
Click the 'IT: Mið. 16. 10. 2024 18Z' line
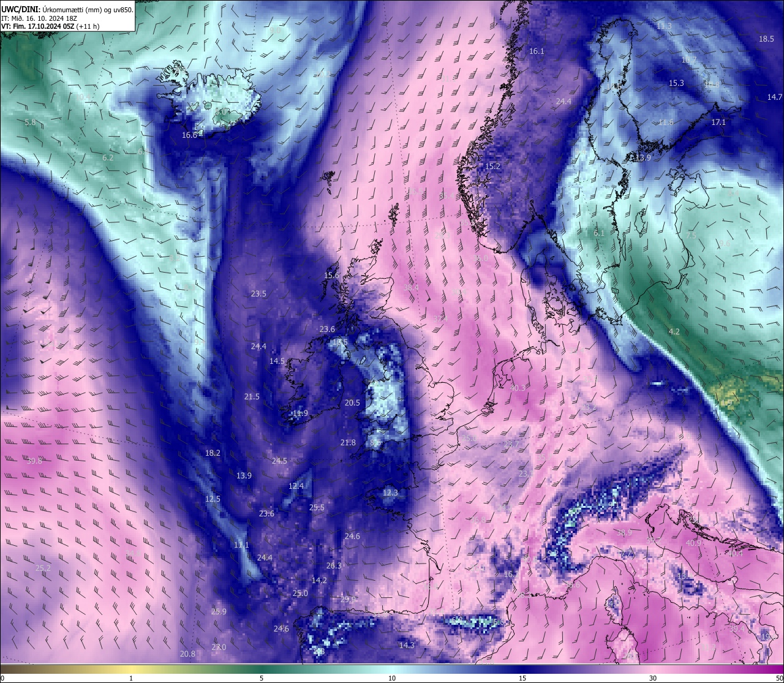38,18
